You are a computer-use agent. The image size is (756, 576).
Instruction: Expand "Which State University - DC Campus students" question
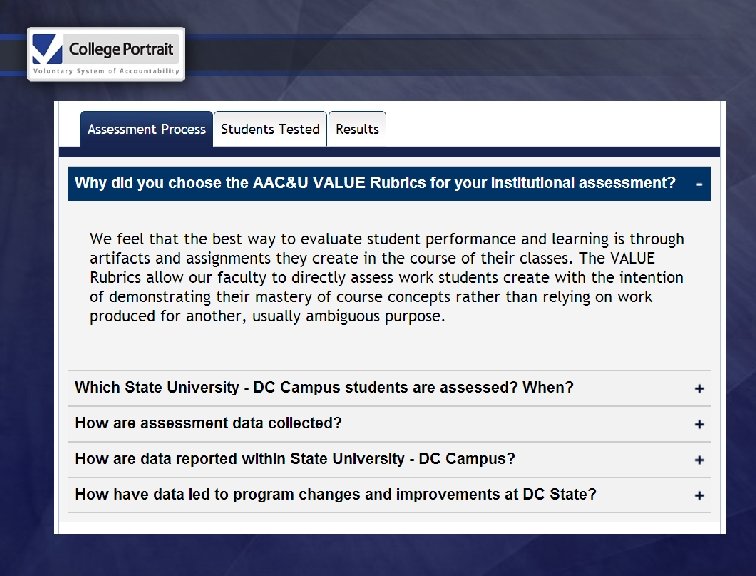pyautogui.click(x=324, y=388)
